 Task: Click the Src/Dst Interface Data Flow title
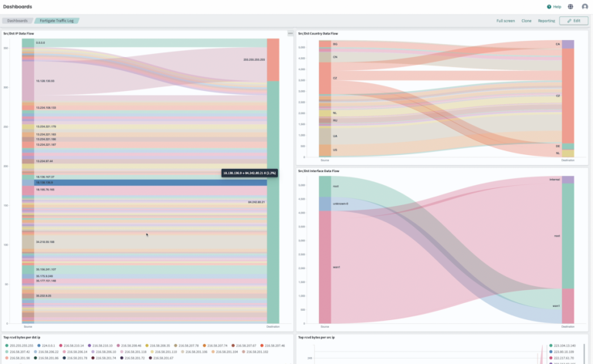[318, 170]
